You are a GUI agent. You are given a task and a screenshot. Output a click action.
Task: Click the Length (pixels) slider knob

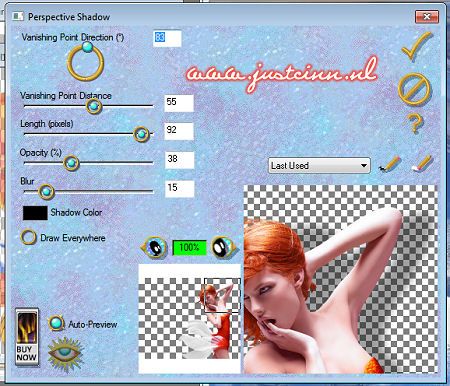coord(141,134)
